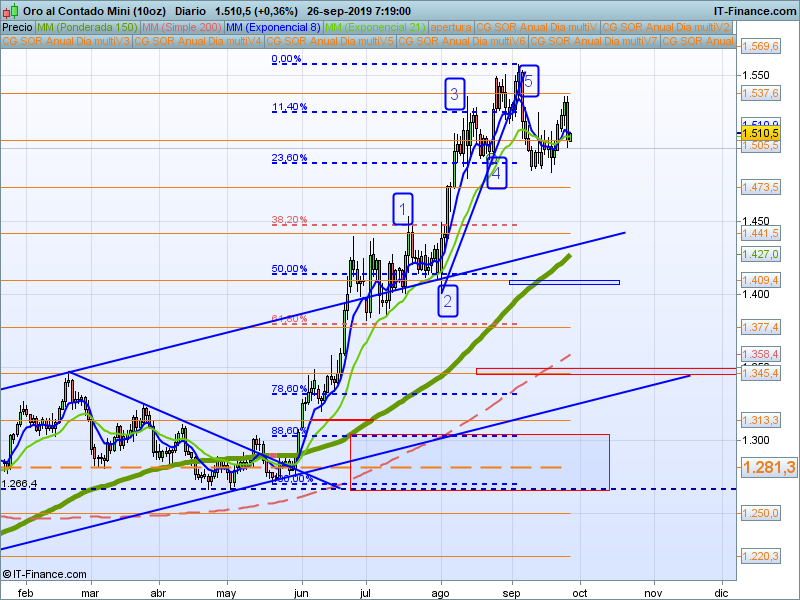800x600 pixels.
Task: Open the IT-Finance.com link at top right
Action: coord(755,11)
